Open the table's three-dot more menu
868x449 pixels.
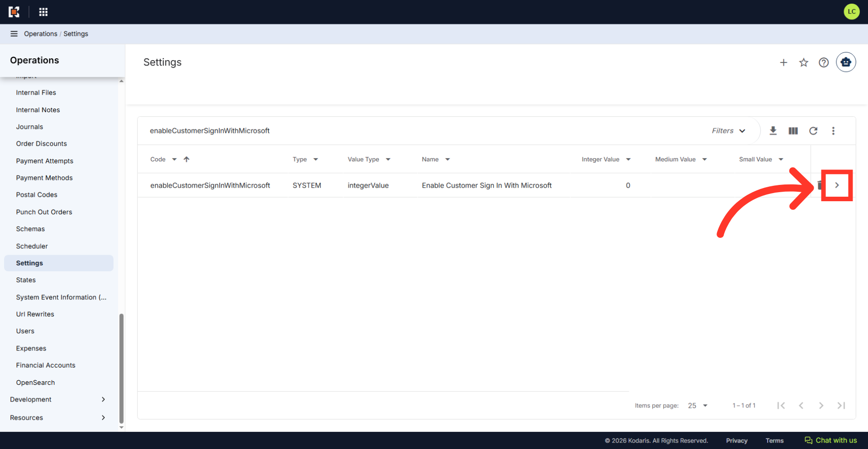point(833,131)
